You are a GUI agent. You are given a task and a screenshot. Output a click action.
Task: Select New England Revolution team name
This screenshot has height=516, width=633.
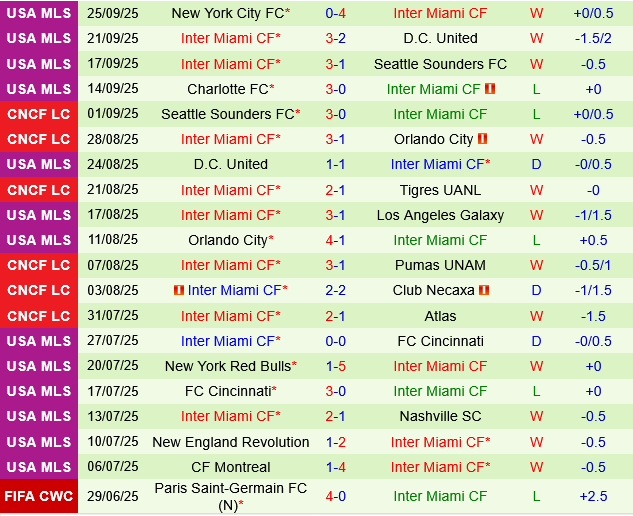[230, 442]
